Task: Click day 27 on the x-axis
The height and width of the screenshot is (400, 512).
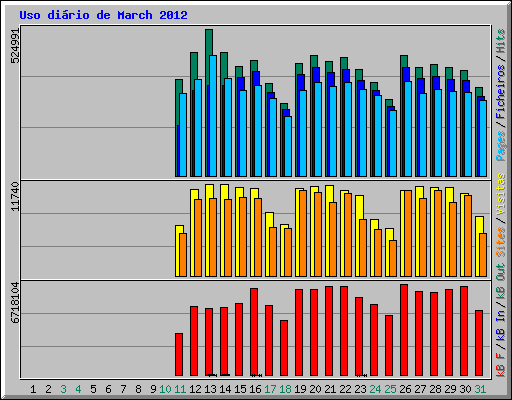Action: [420, 389]
